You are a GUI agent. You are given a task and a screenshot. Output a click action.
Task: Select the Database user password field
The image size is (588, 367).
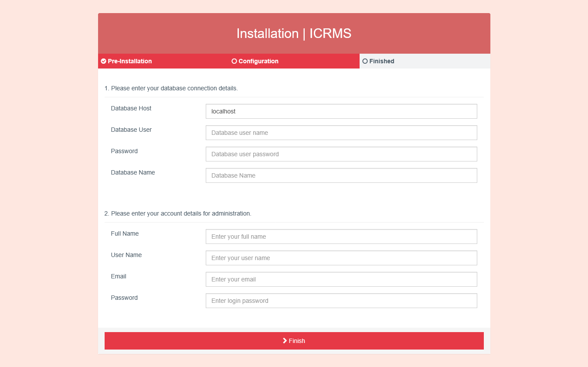coord(341,154)
